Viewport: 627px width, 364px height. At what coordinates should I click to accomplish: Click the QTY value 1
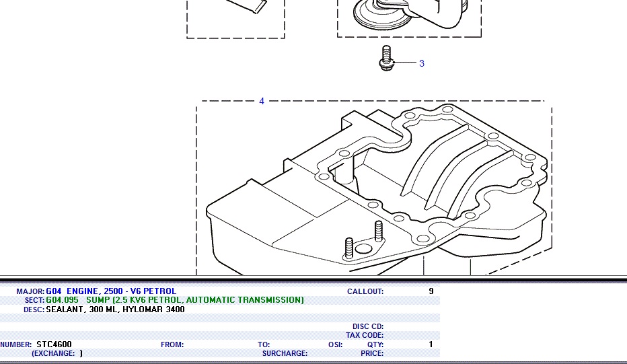tap(431, 344)
